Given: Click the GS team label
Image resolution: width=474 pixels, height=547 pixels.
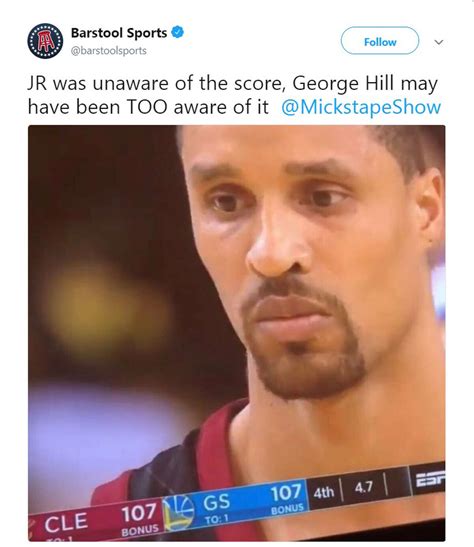Looking at the screenshot, I should (x=217, y=502).
